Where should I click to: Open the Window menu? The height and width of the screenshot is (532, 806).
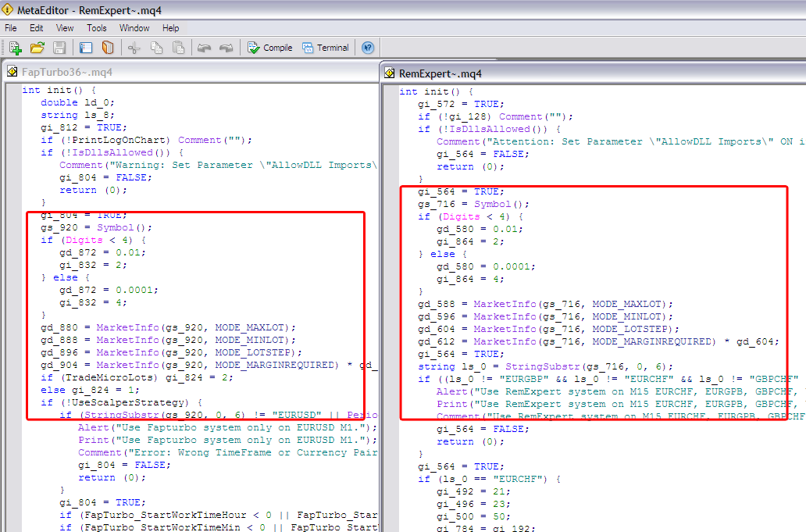pyautogui.click(x=134, y=28)
